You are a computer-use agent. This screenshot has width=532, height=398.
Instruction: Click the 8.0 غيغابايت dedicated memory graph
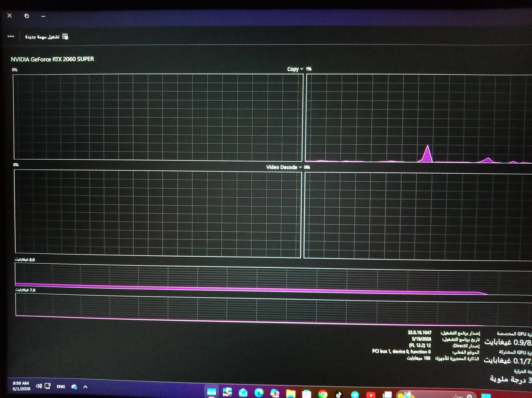[273, 278]
